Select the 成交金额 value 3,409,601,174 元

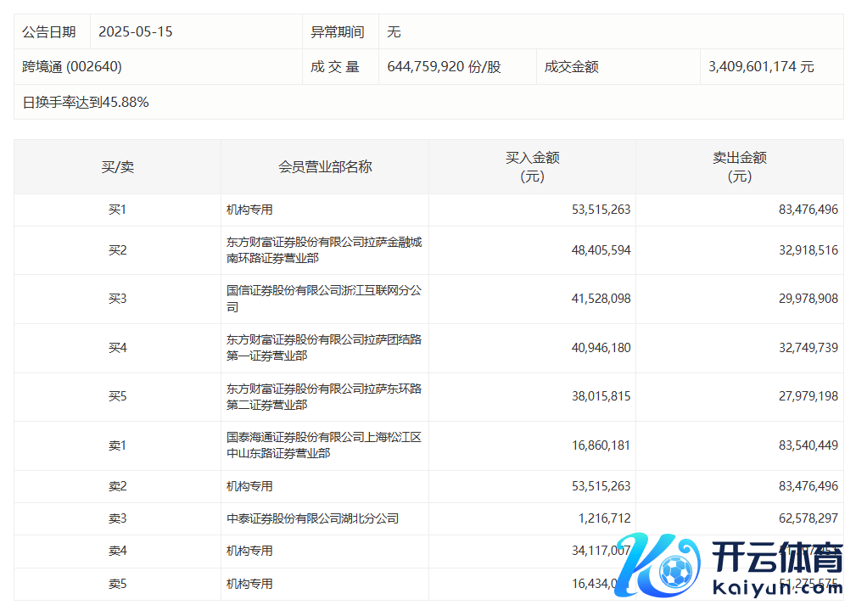point(761,67)
